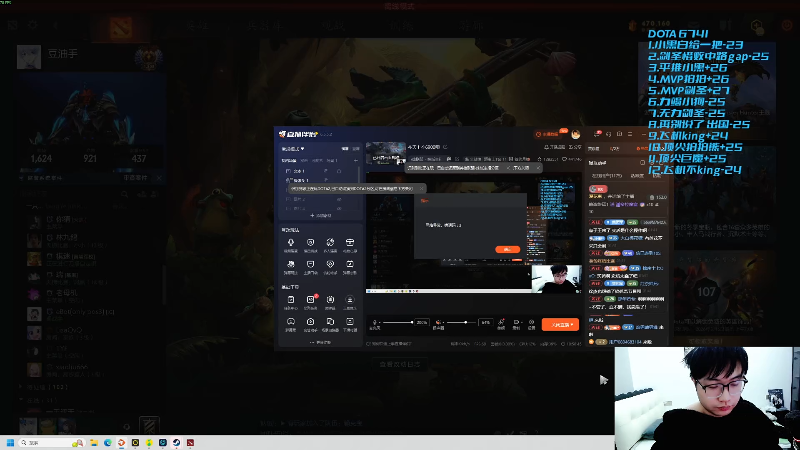Click the gear settings icon beside the start-stream button
Image resolution: width=800 pixels, height=450 pixels.
tap(531, 322)
